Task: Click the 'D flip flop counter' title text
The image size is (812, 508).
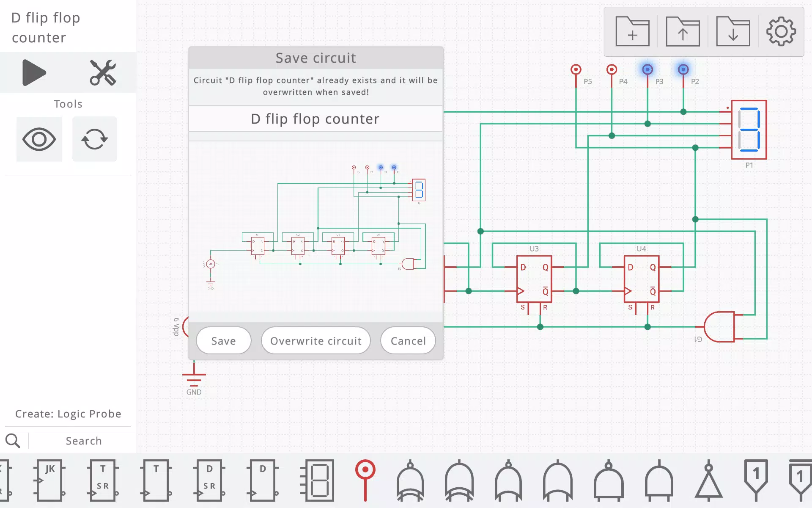Action: pyautogui.click(x=46, y=28)
